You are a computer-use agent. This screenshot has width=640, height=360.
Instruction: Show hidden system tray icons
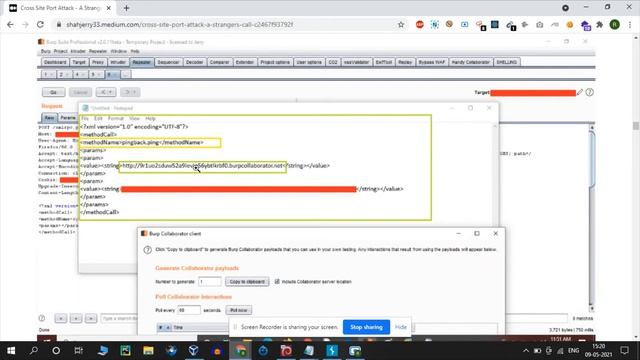526,351
